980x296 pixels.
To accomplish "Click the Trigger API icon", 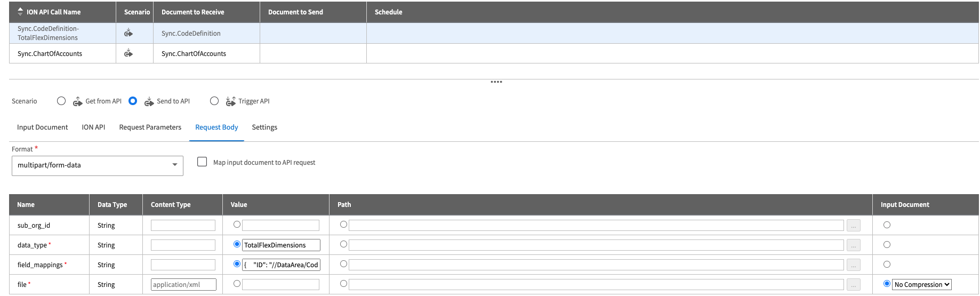I will click(231, 101).
